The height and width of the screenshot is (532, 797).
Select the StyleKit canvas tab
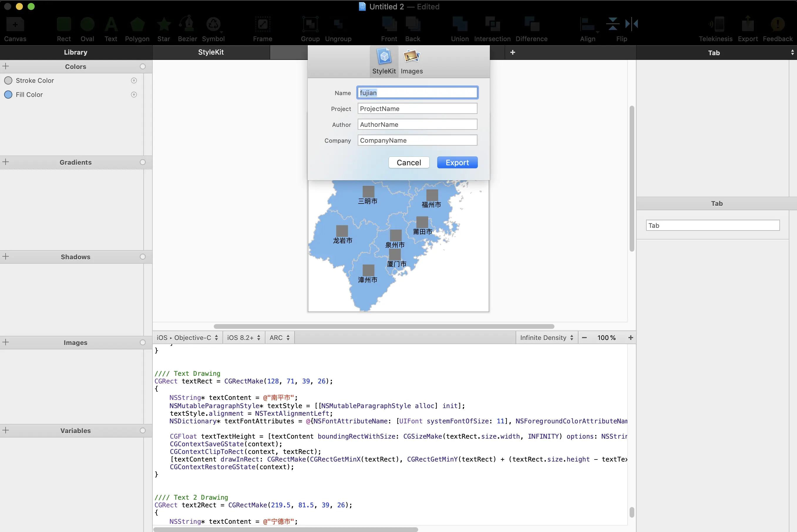[x=211, y=52]
